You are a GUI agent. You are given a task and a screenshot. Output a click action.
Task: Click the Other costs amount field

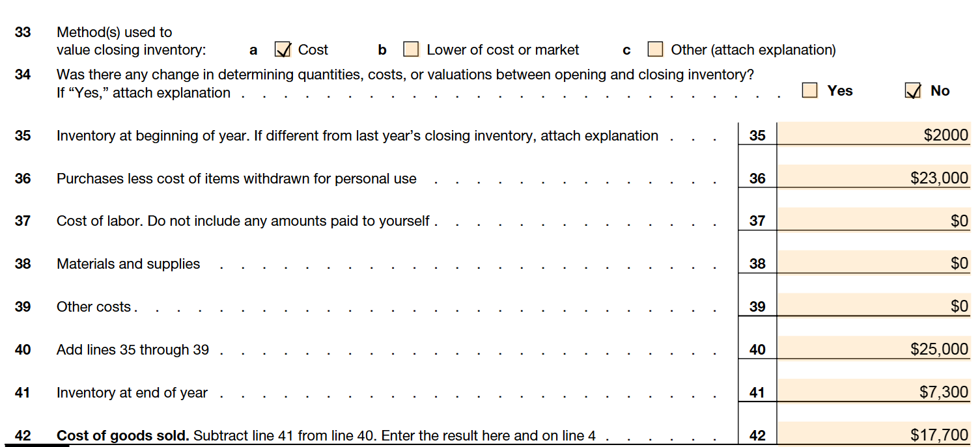(873, 306)
